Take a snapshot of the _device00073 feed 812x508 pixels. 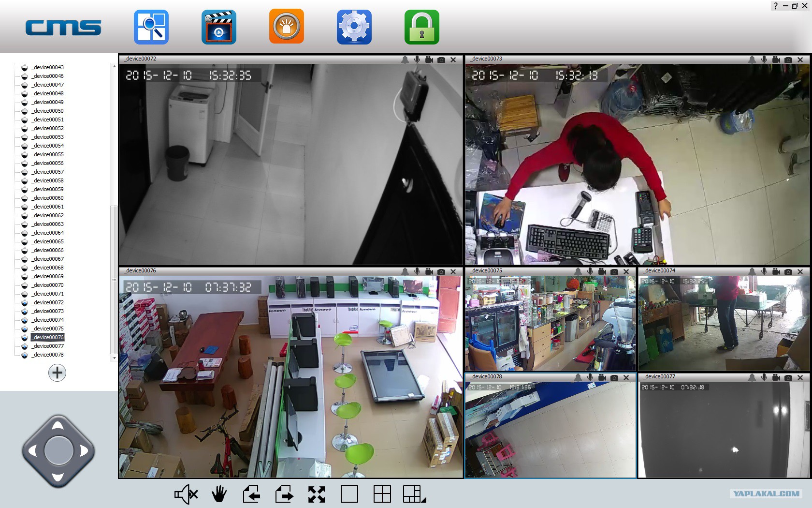pyautogui.click(x=788, y=60)
